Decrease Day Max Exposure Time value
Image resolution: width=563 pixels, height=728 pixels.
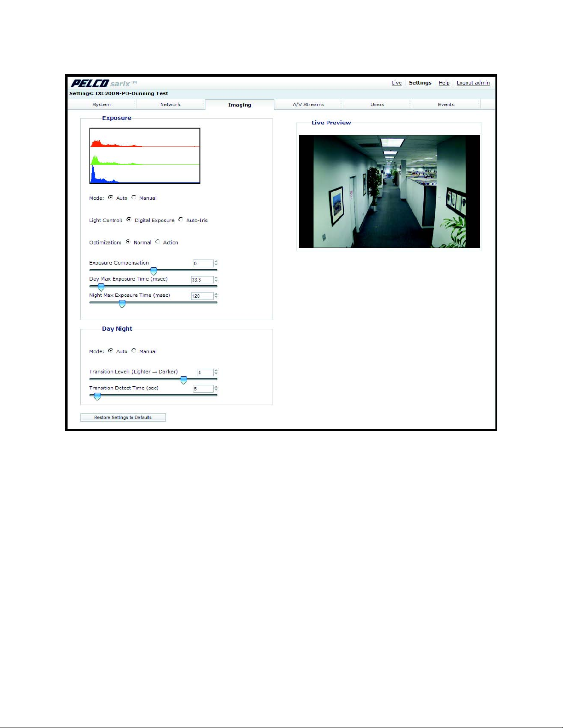pos(216,281)
